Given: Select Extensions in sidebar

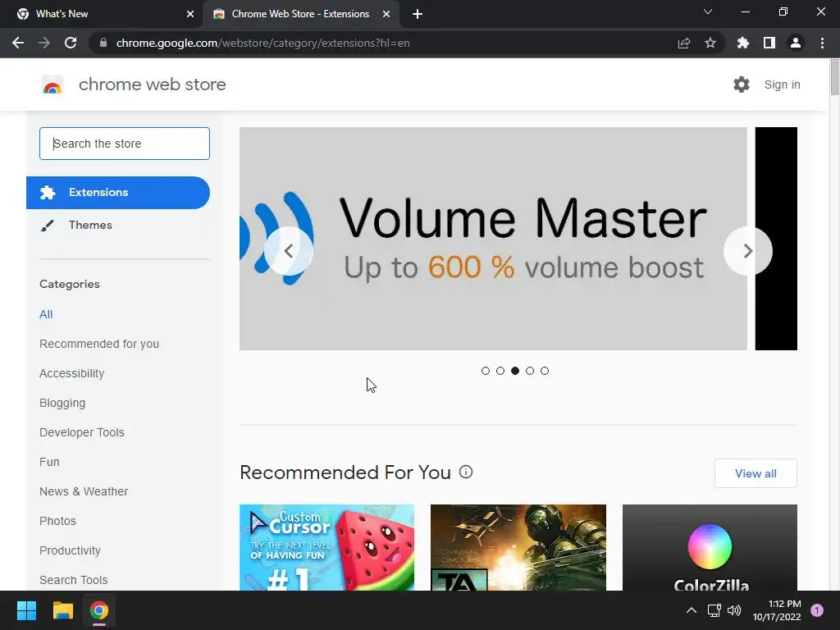Looking at the screenshot, I should coord(118,192).
